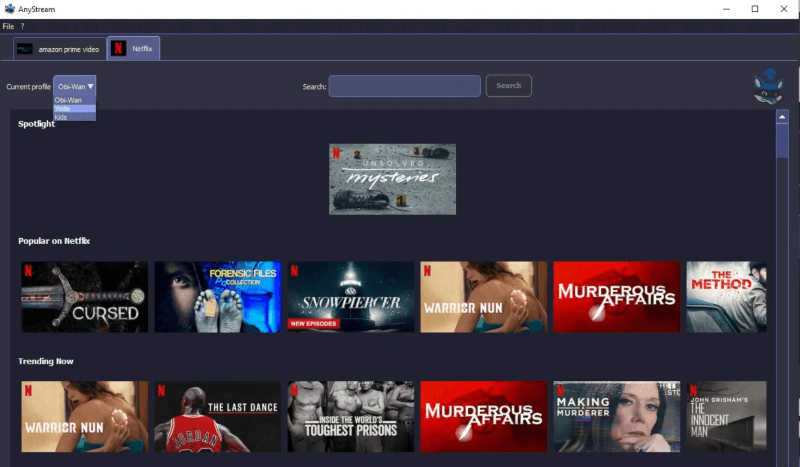Click the Netflix N logo icon in tab
Image resolution: width=800 pixels, height=467 pixels.
click(118, 48)
